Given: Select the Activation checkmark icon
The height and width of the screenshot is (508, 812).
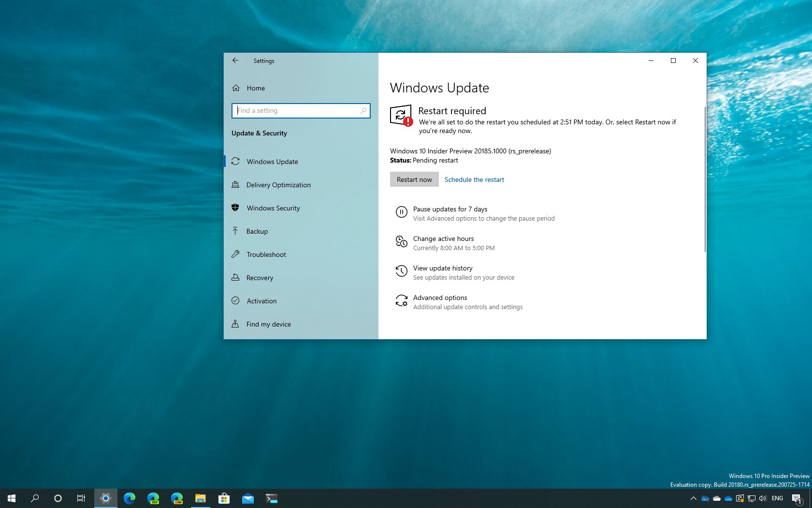Looking at the screenshot, I should point(235,301).
